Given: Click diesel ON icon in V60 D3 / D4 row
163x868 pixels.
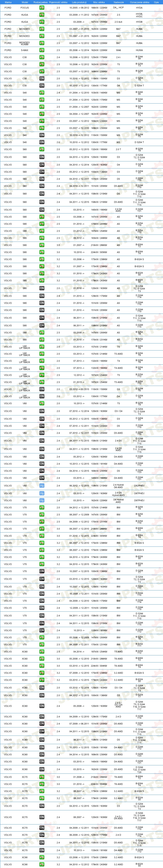Looking at the screenshot, I should coord(42,411).
